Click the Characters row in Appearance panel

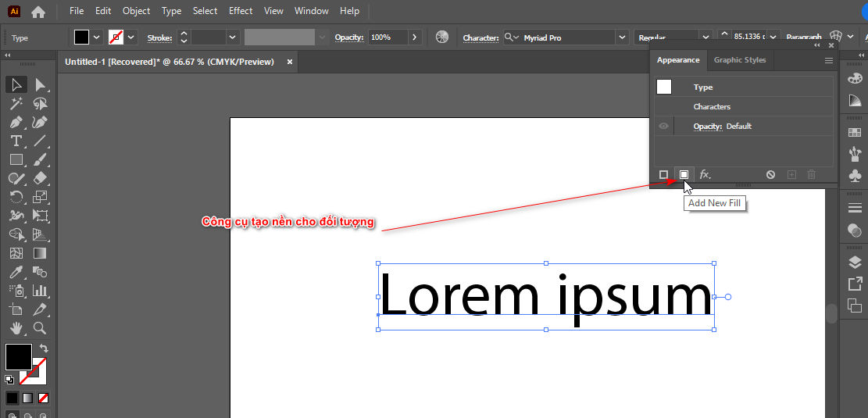(712, 106)
